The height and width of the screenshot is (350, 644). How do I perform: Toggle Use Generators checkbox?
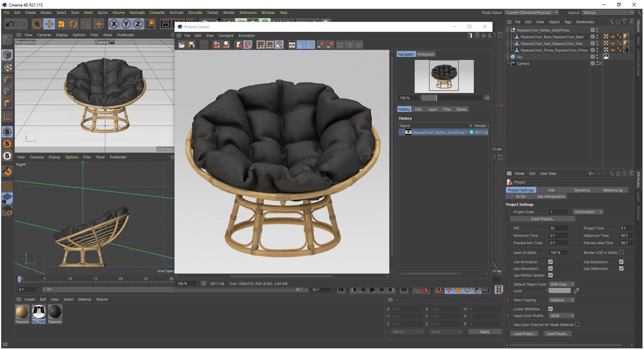click(x=550, y=269)
